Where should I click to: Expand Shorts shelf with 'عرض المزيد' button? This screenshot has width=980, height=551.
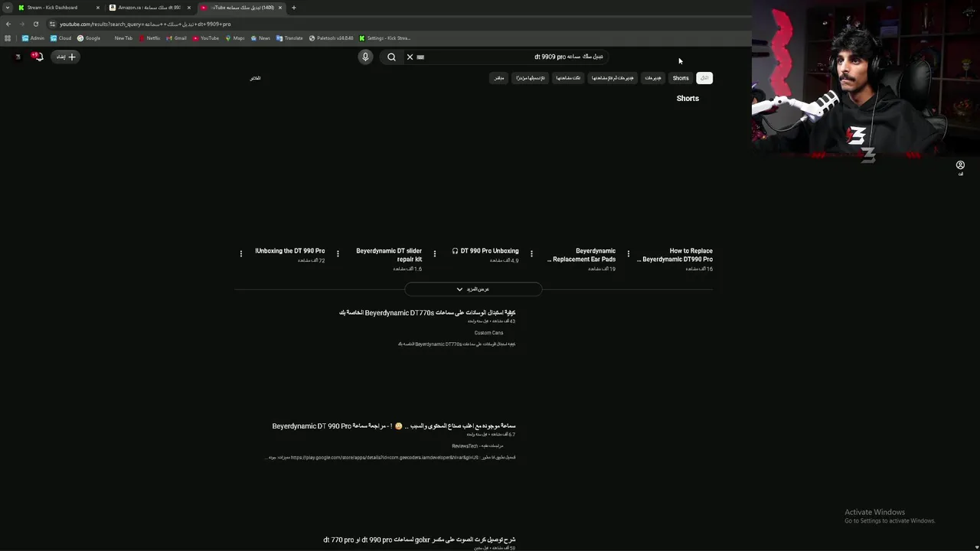pos(473,289)
